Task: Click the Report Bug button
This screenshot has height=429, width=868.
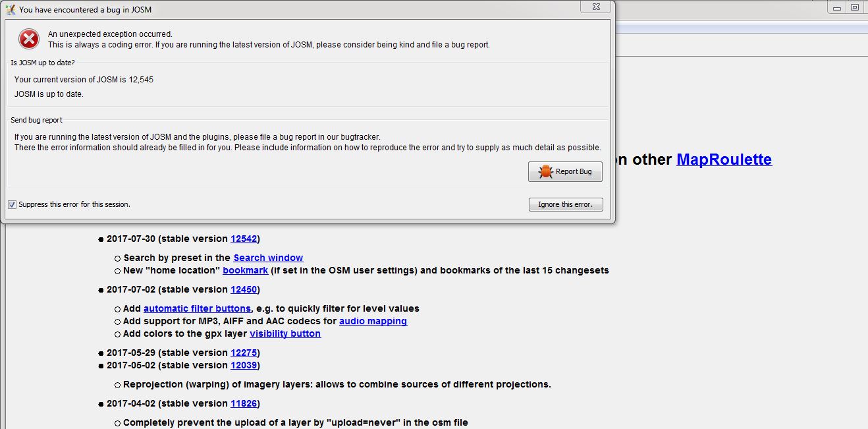Action: [x=565, y=172]
